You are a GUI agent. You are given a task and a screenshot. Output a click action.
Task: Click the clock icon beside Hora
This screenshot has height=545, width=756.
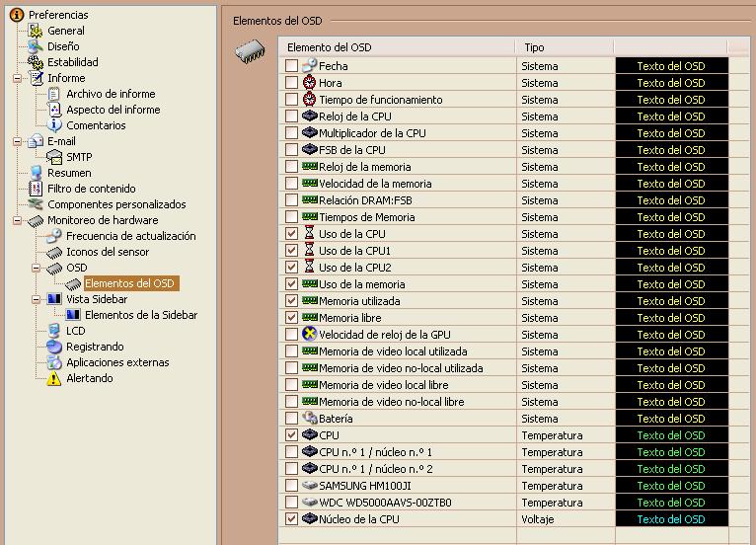click(x=309, y=83)
